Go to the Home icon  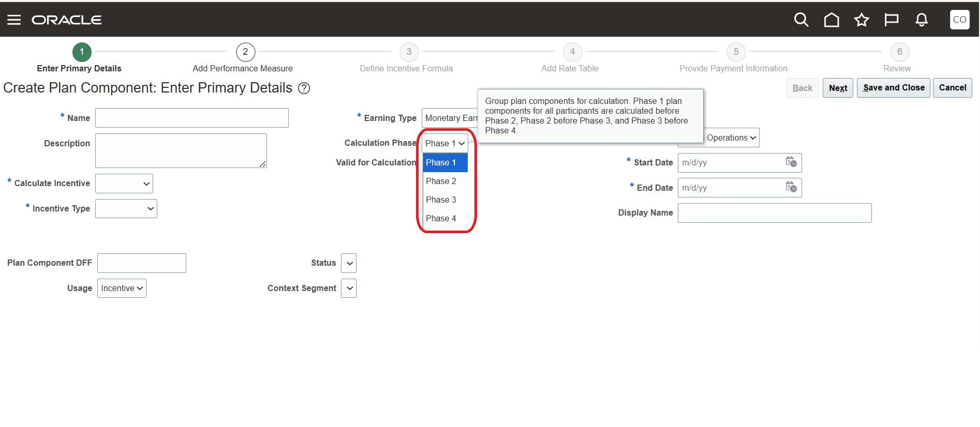click(x=831, y=20)
